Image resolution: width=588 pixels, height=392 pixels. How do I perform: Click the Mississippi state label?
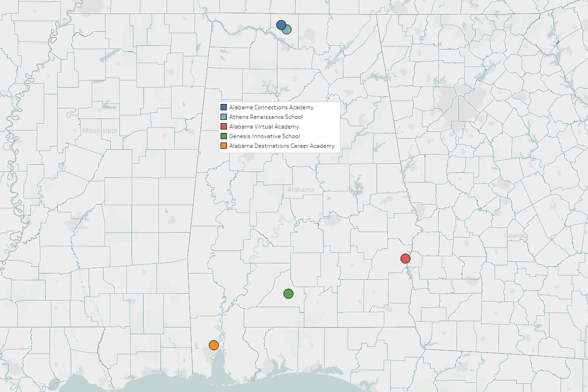pos(100,131)
